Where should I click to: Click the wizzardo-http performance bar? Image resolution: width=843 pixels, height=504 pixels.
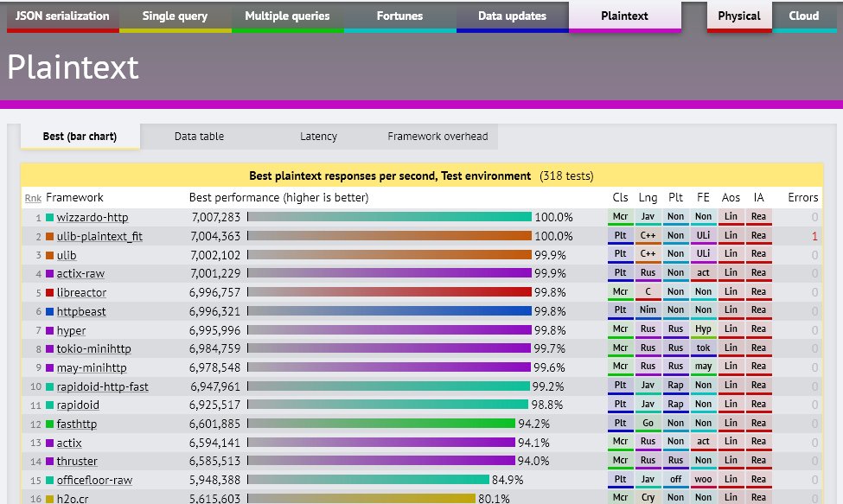(389, 217)
